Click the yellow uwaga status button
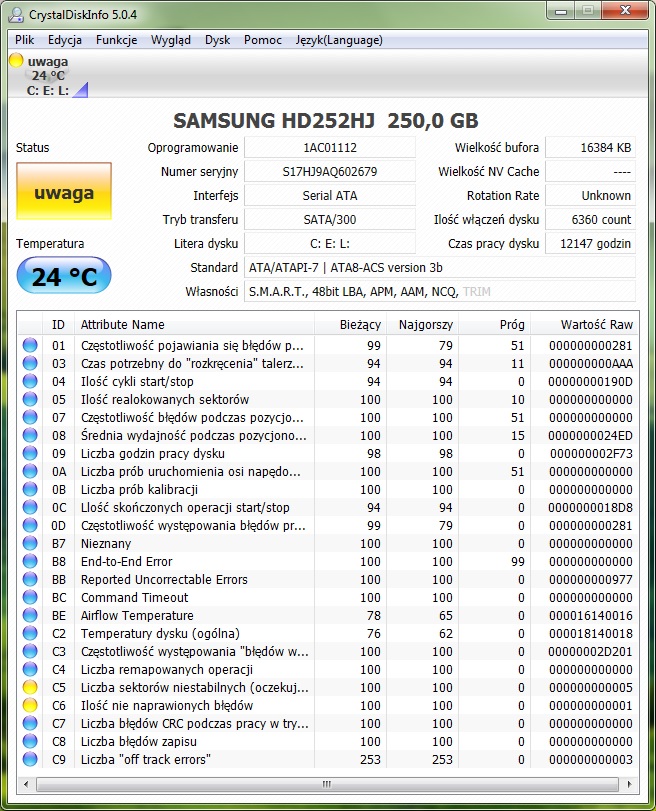 [x=64, y=191]
